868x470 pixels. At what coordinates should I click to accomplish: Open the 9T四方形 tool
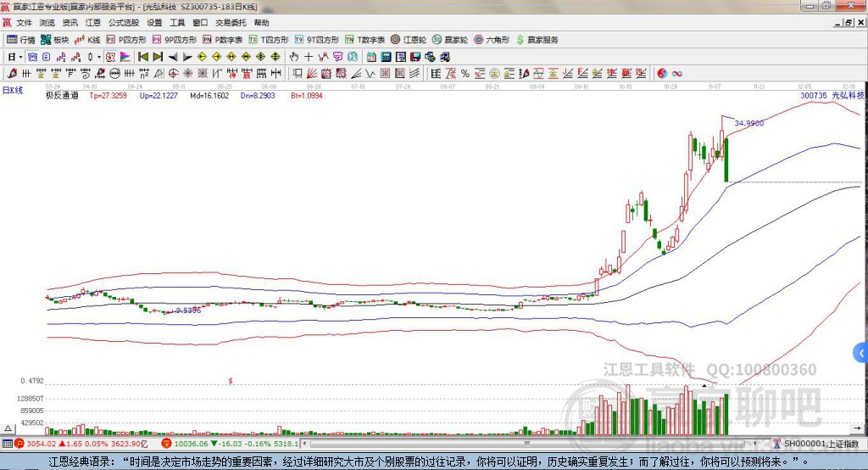click(x=317, y=40)
